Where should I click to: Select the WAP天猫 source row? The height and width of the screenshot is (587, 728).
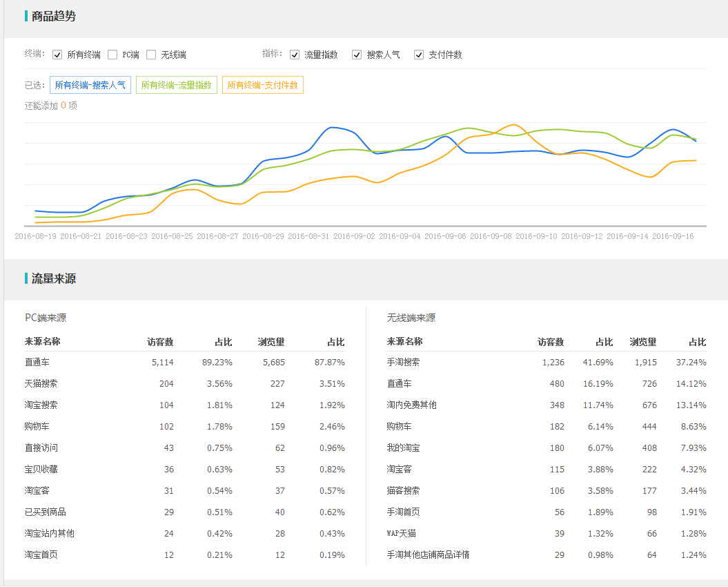tap(547, 533)
